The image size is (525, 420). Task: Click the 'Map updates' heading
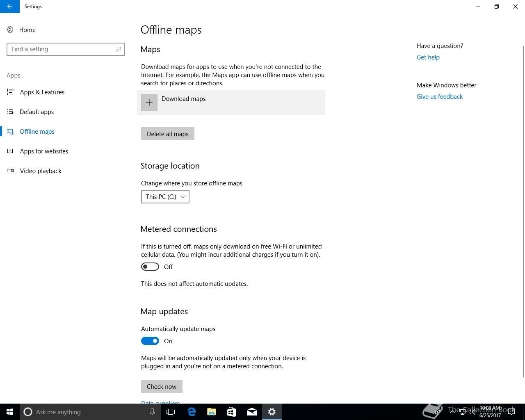pos(164,311)
